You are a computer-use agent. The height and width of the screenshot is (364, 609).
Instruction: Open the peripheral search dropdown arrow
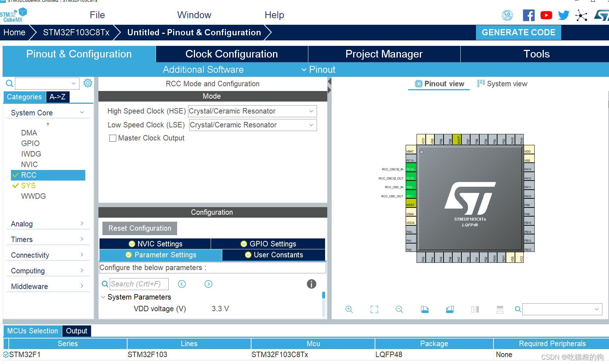(x=74, y=83)
